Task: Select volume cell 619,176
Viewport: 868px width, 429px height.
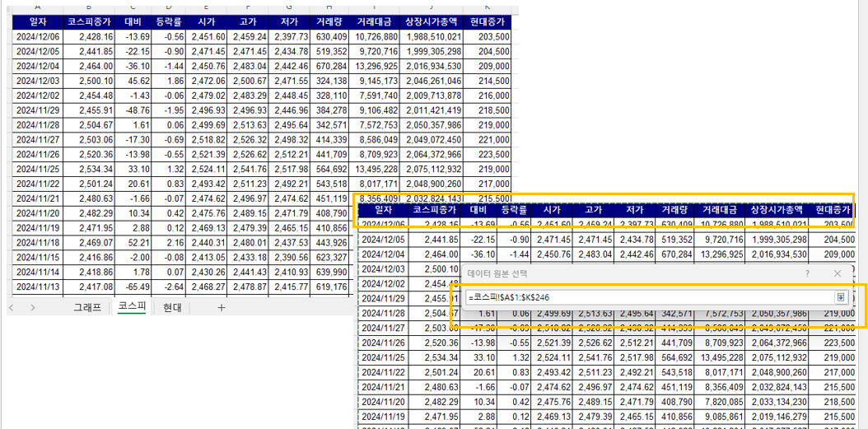Action: click(x=329, y=287)
